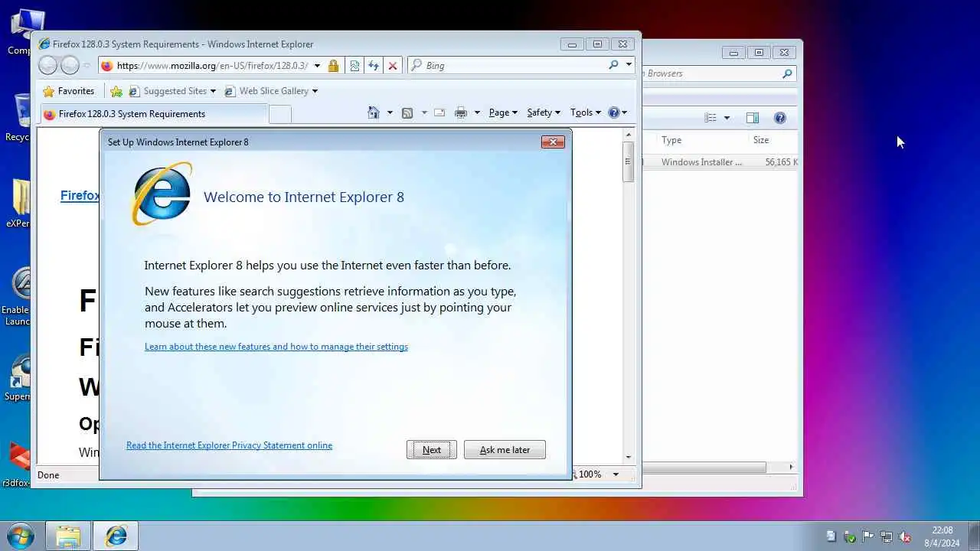The height and width of the screenshot is (551, 980).
Task: Open Explorer view options dropdown arrow
Action: point(727,118)
